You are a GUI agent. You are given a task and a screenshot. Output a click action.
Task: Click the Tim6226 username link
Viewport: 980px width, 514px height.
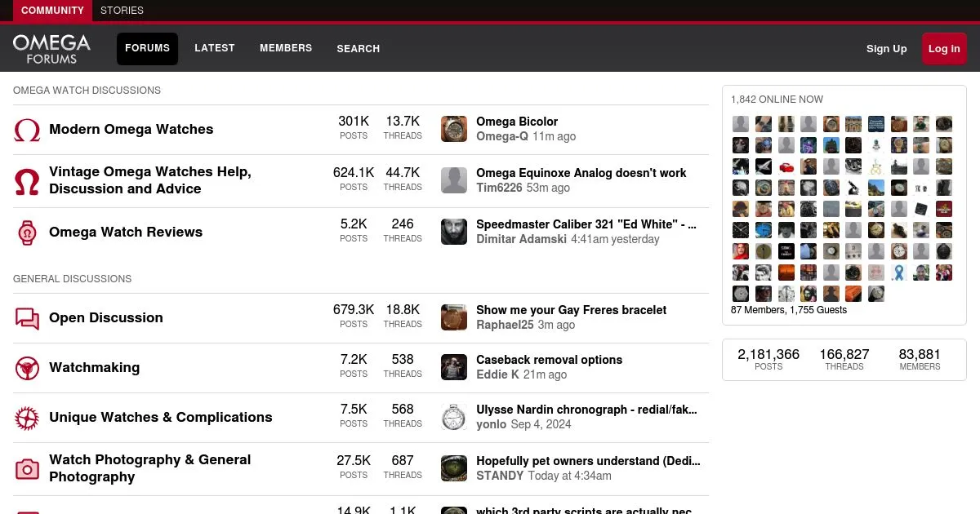click(x=501, y=188)
